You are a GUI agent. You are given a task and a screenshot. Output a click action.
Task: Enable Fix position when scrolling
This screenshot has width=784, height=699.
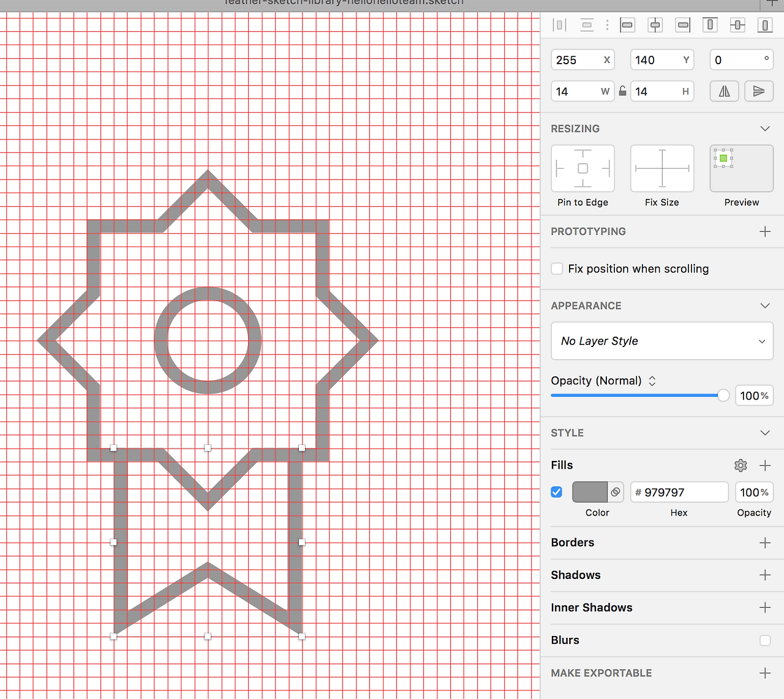(557, 269)
